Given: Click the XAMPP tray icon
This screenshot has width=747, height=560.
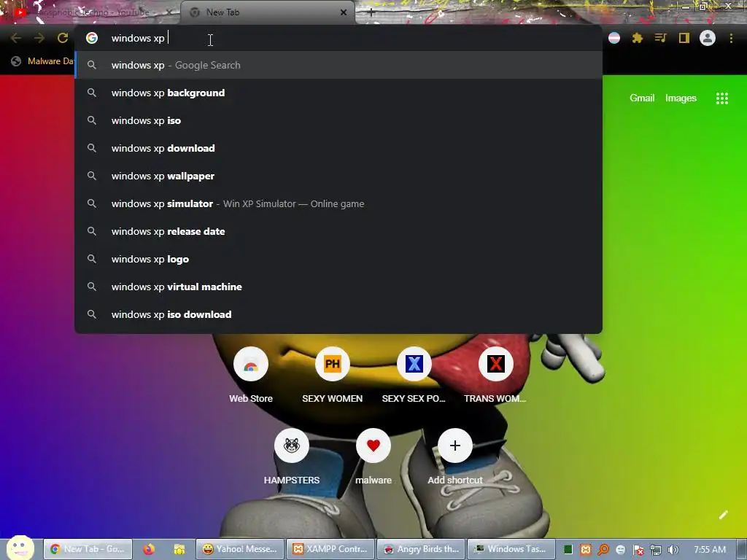Looking at the screenshot, I should (x=586, y=550).
